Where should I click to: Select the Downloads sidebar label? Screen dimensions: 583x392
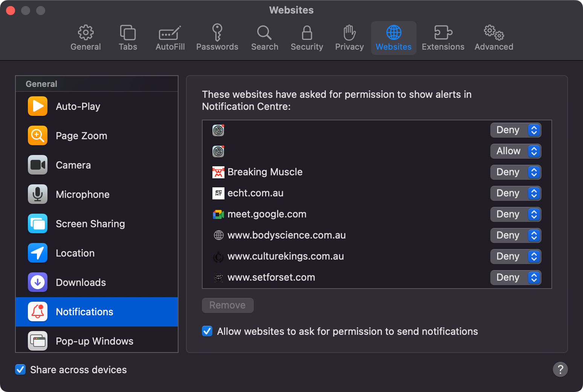tap(81, 283)
